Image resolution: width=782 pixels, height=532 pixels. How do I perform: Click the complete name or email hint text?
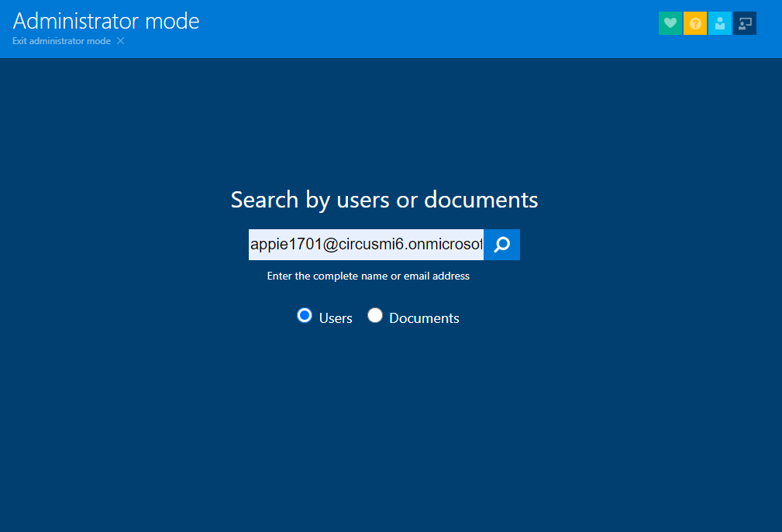tap(368, 276)
